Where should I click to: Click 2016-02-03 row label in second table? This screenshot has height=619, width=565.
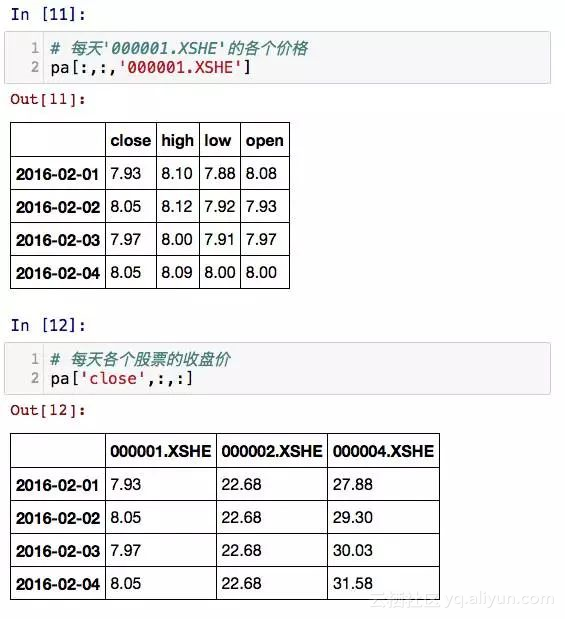point(58,551)
